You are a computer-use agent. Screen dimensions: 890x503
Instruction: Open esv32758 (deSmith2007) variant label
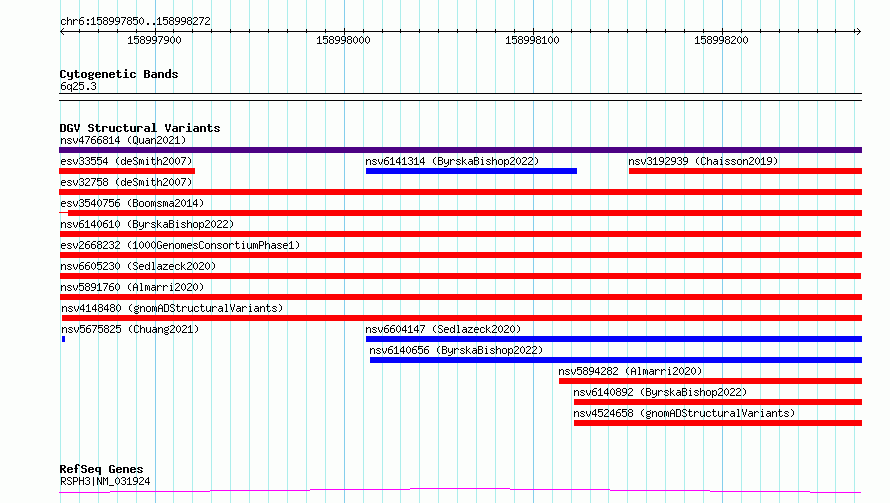pos(126,182)
